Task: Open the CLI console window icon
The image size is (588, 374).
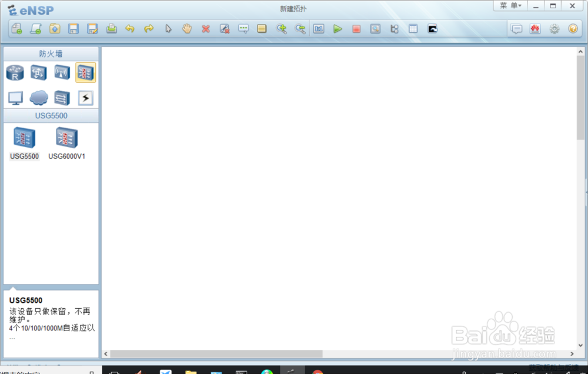Action: tap(432, 29)
